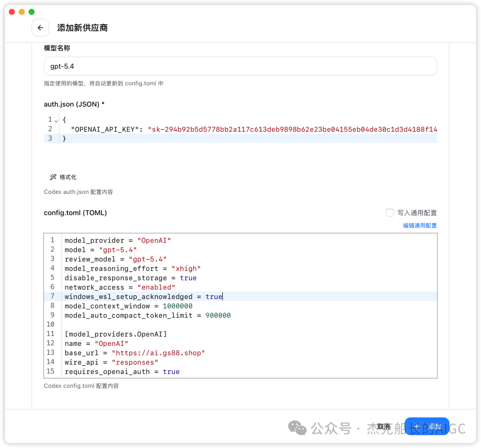Image resolution: width=481 pixels, height=448 pixels.
Task: Go back with the arrow button
Action: [x=40, y=28]
